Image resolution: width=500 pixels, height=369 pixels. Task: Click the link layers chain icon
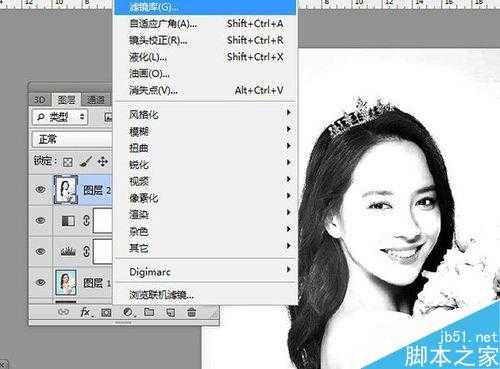click(63, 312)
